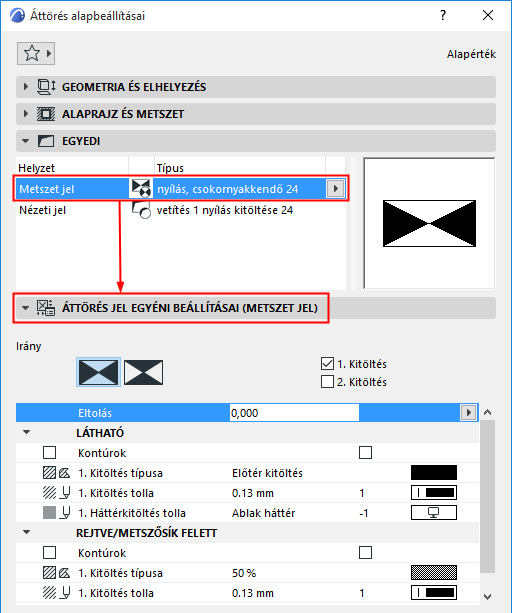Toggle right-side Kontúrok value checkbox under Rejtve/Metszősík felett
512x613 pixels.
pos(365,553)
